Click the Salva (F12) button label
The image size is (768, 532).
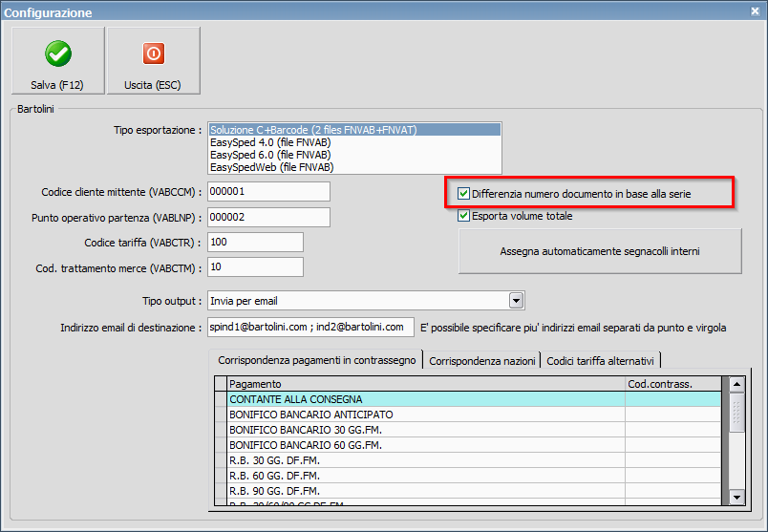tap(56, 85)
